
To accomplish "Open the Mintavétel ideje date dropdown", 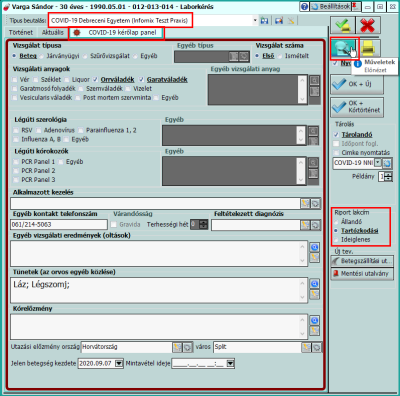I will [x=230, y=363].
